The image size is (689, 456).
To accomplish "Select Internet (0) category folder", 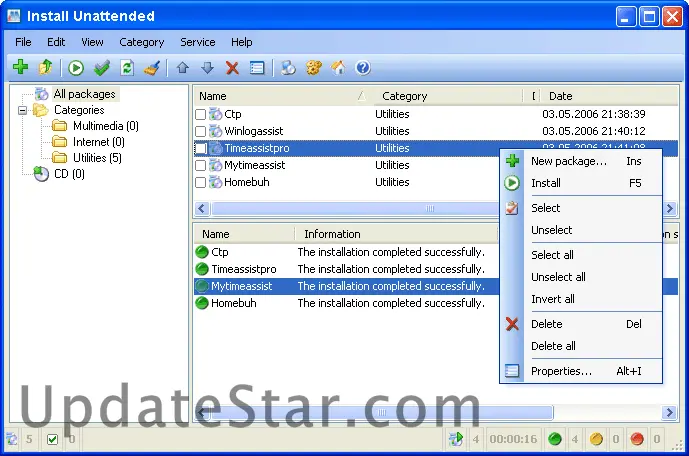I will 98,142.
